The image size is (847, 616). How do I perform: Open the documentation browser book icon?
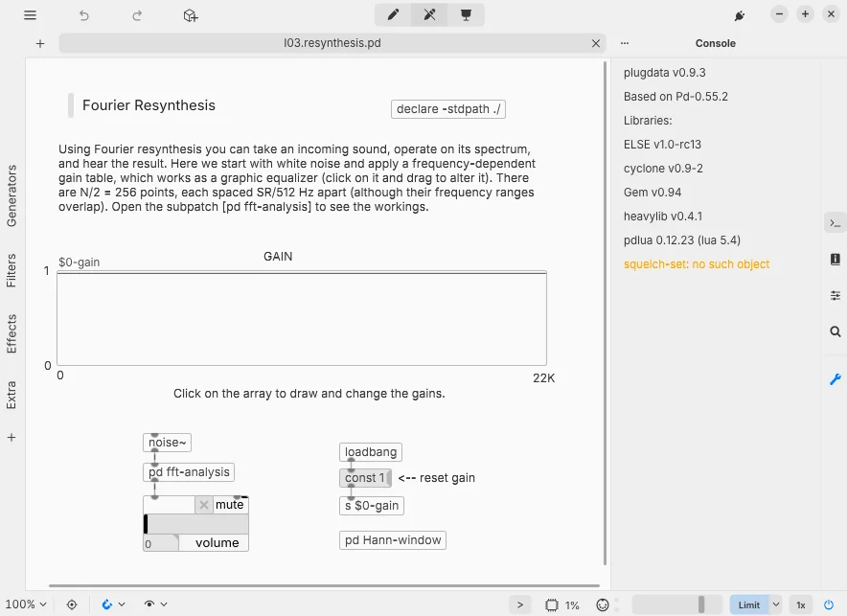(836, 259)
